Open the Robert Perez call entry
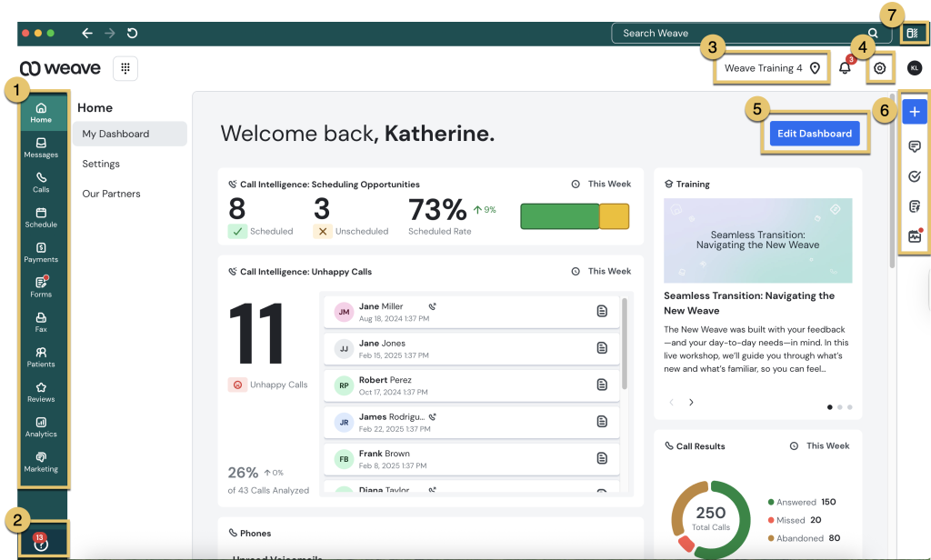This screenshot has height=560, width=931. coord(472,385)
